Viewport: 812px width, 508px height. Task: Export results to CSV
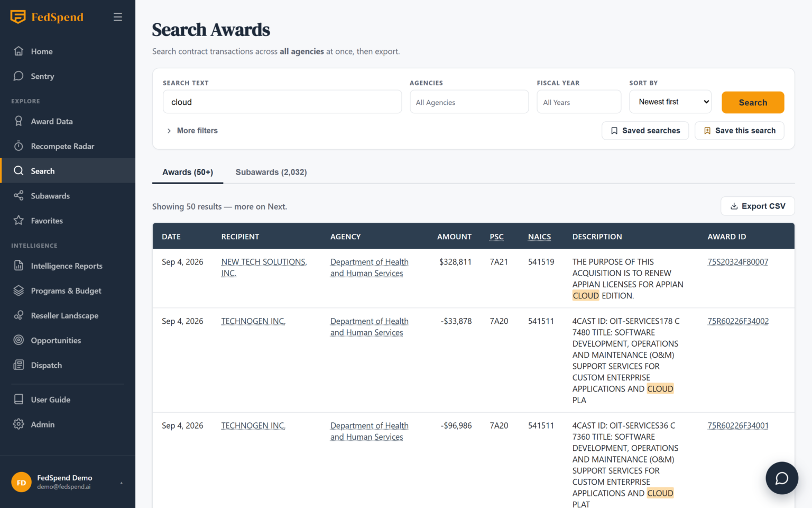(758, 206)
